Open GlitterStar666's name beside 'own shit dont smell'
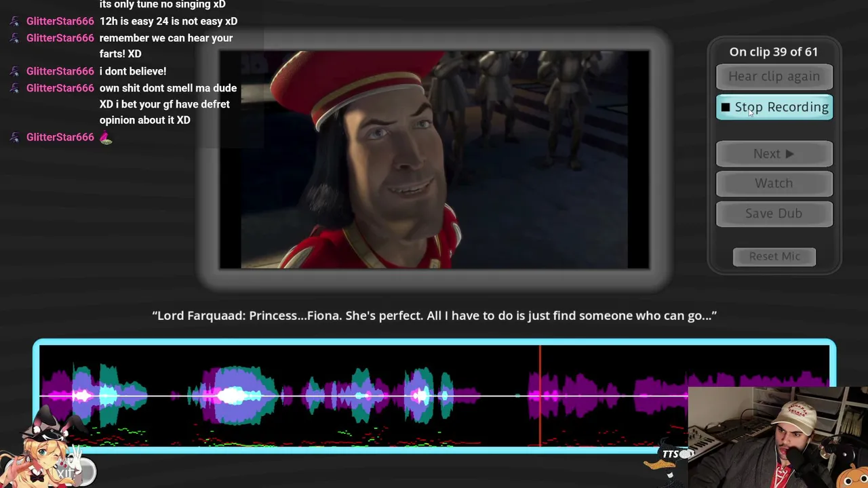This screenshot has width=868, height=488. 60,88
